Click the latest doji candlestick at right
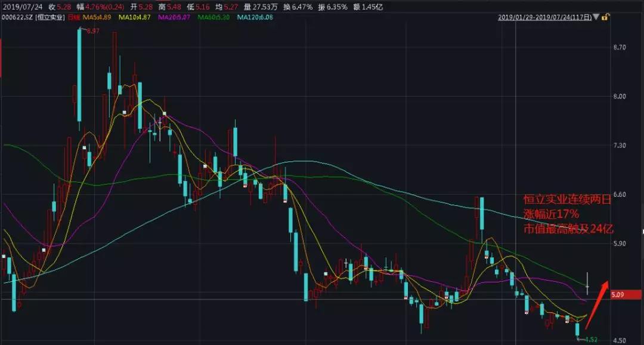Viewport: 644px width, 345px height. point(588,284)
